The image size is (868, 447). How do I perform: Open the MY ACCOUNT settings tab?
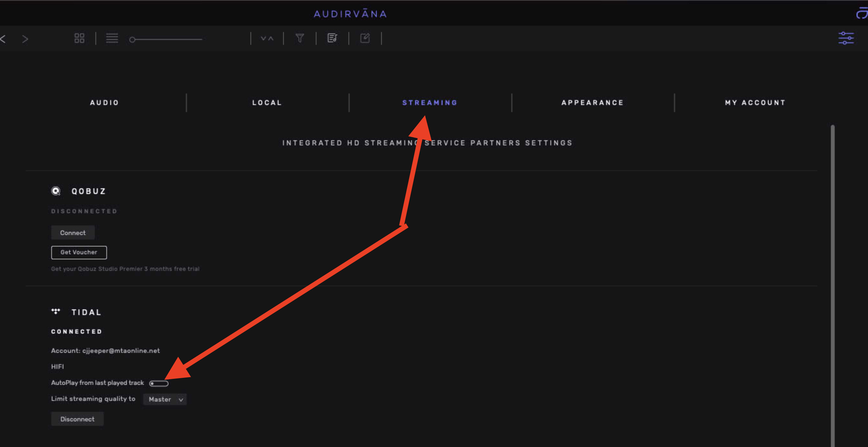click(x=755, y=102)
